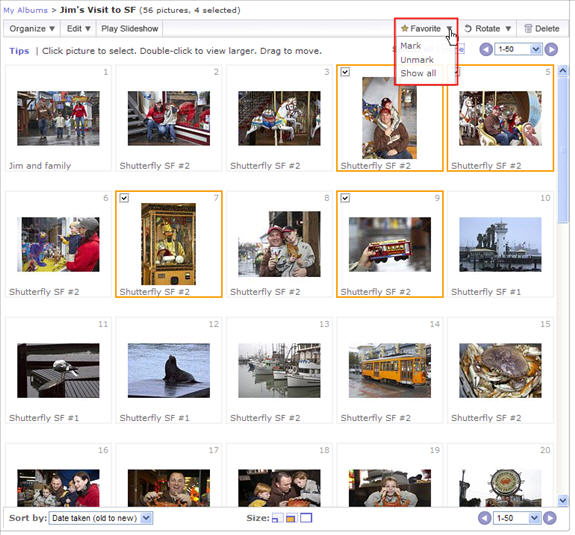Open the top 1-50 page range dropdown
Viewport: 575px width, 535px height.
click(x=518, y=49)
